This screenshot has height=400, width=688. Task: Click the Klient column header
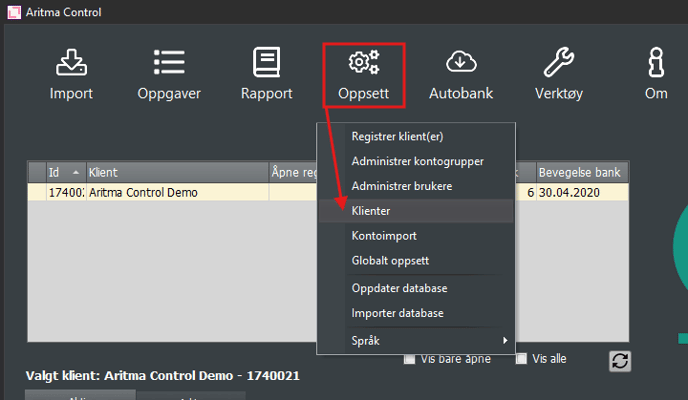(x=175, y=172)
